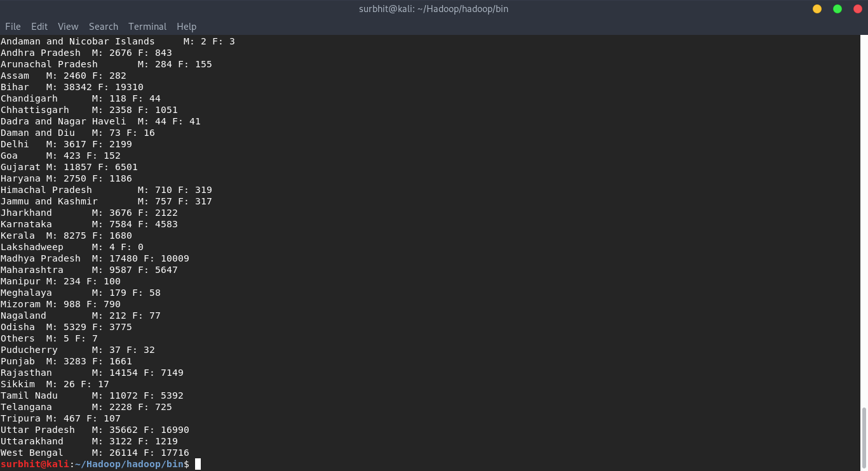This screenshot has width=868, height=471.
Task: Select the Andaman and Nicobar Islands line
Action: coord(118,41)
